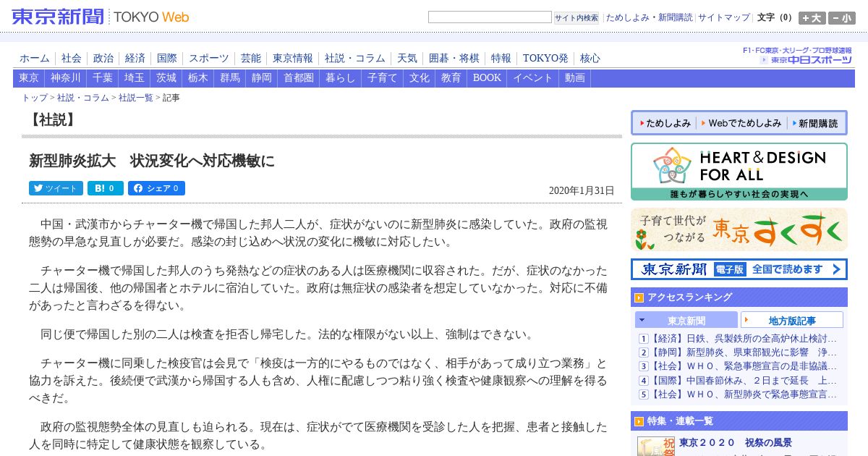Click Webでためしよみ sidebar button

coord(741,123)
